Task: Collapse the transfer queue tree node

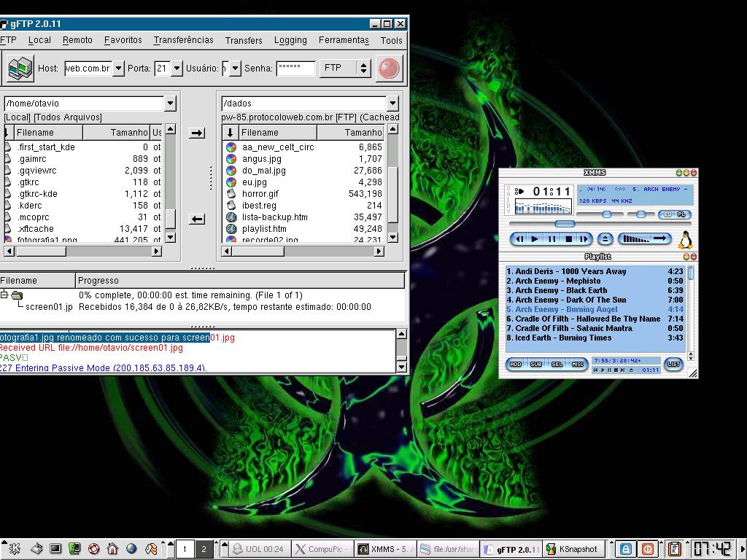Action: (4, 295)
